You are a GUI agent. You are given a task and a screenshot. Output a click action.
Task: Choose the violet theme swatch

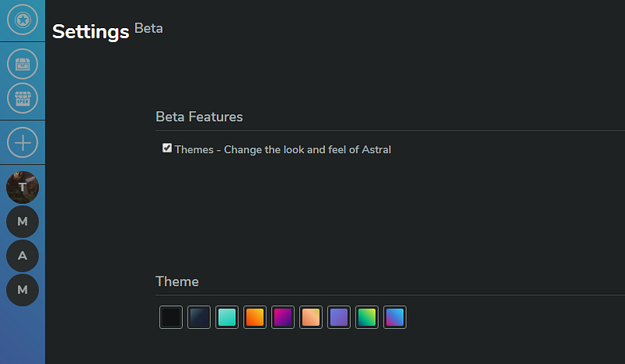coord(339,317)
